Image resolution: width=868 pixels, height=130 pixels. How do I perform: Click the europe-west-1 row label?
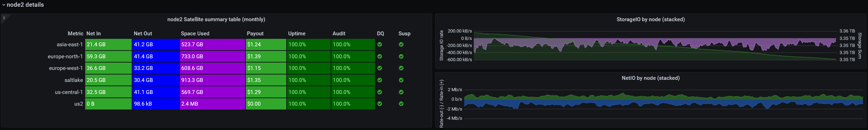66,68
